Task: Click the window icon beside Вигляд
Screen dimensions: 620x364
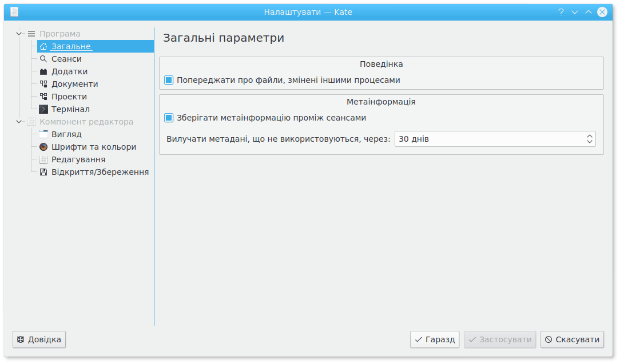Action: tap(43, 134)
